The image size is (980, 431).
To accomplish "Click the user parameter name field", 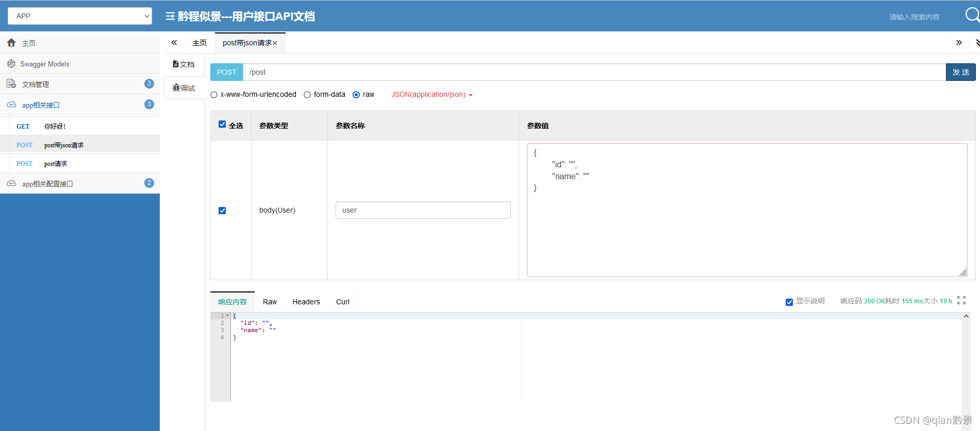I will 423,210.
